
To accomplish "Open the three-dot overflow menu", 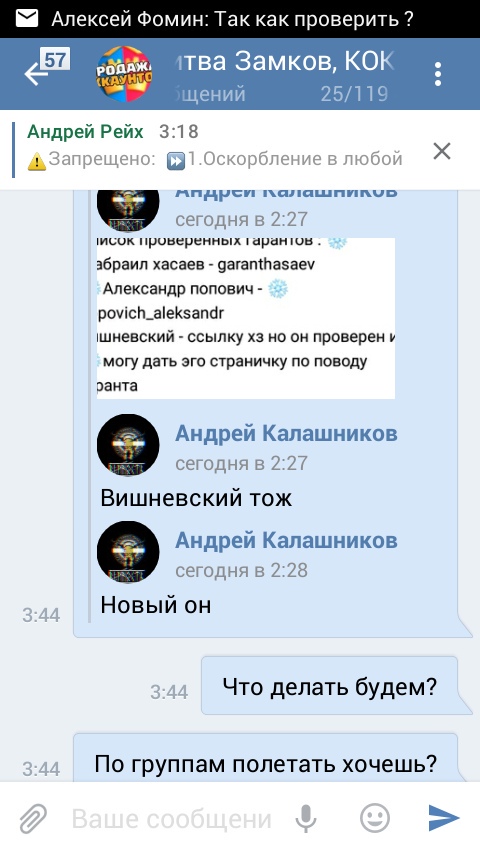I will point(438,74).
